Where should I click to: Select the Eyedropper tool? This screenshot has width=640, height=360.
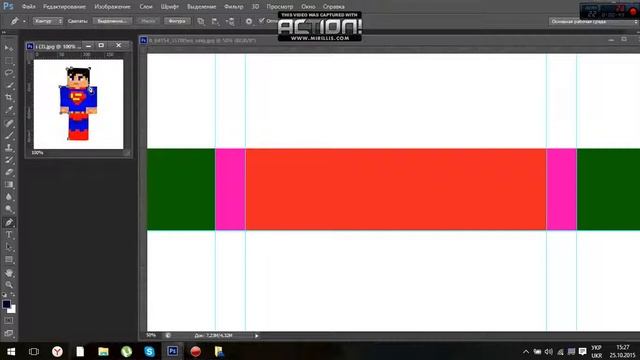pos(9,110)
